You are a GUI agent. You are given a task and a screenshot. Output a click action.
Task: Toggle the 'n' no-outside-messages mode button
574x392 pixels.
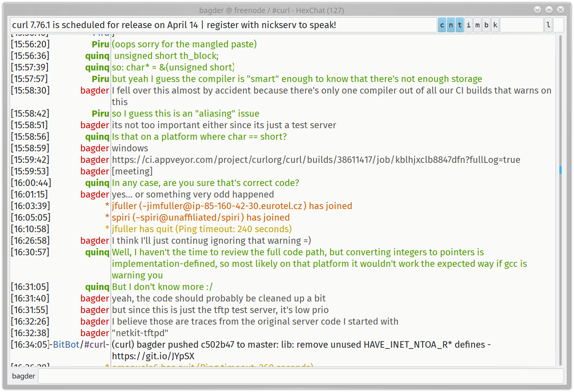click(x=451, y=25)
